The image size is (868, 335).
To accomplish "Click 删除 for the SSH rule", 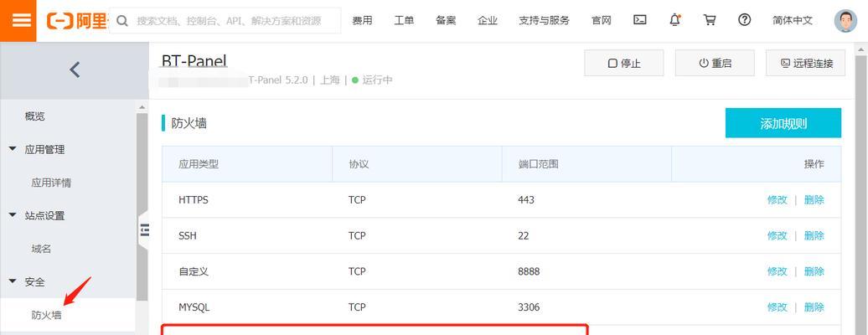I will click(814, 236).
